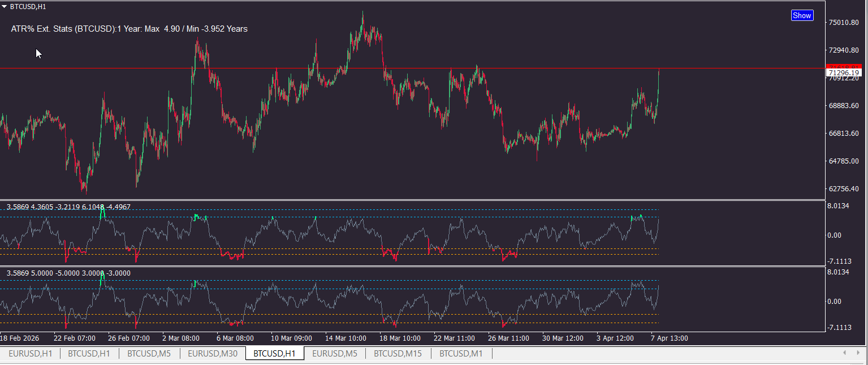Image resolution: width=868 pixels, height=365 pixels.
Task: Click the 14 Mar 10:00 date on timeline
Action: (x=346, y=338)
